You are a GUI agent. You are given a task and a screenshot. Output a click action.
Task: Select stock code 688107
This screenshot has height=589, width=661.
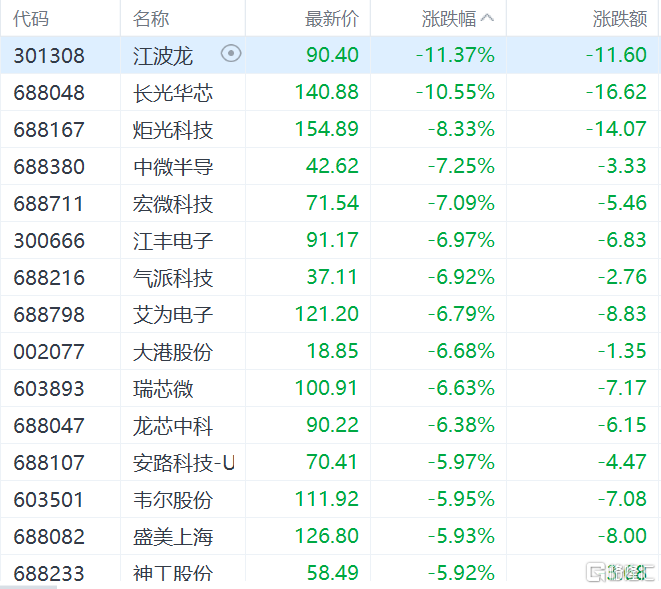point(49,463)
